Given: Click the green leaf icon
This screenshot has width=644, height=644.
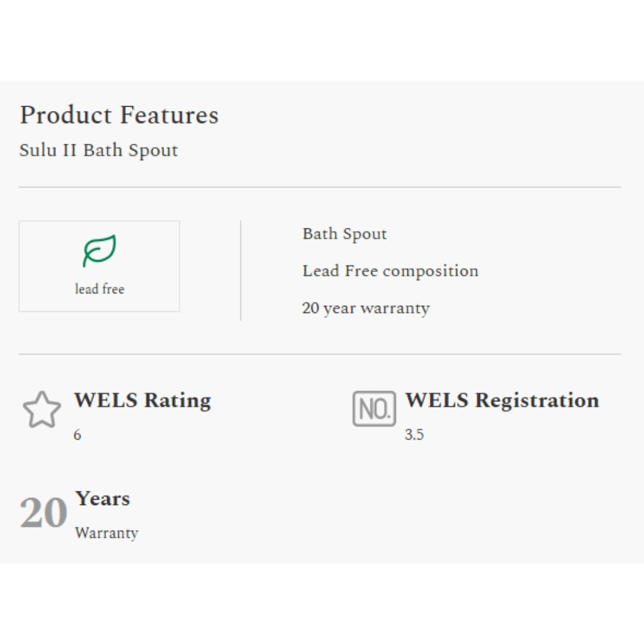Looking at the screenshot, I should [99, 250].
